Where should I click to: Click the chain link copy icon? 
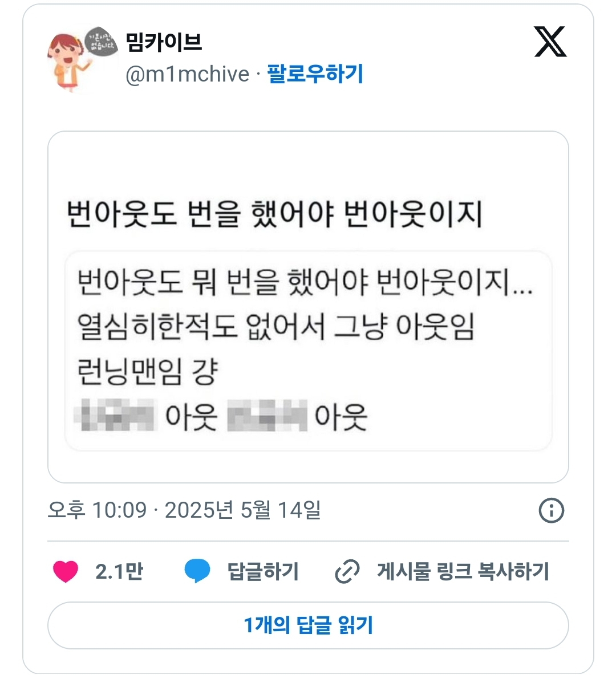coord(347,571)
